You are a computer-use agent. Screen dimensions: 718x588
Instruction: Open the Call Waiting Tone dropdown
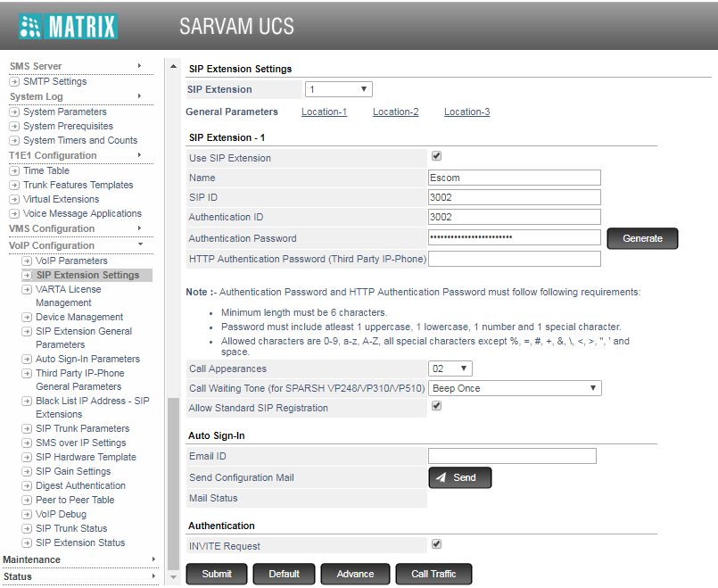[515, 388]
